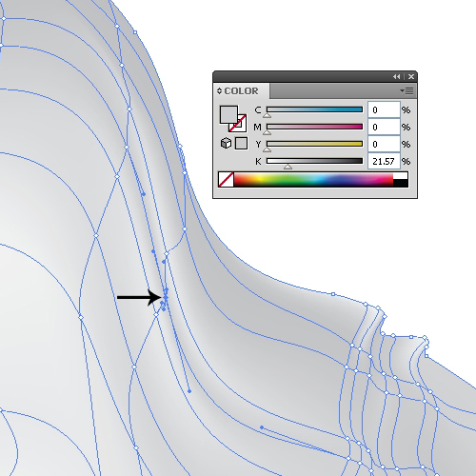Image resolution: width=476 pixels, height=476 pixels.
Task: Pick white at the spectrum bar's end
Action: (x=401, y=176)
